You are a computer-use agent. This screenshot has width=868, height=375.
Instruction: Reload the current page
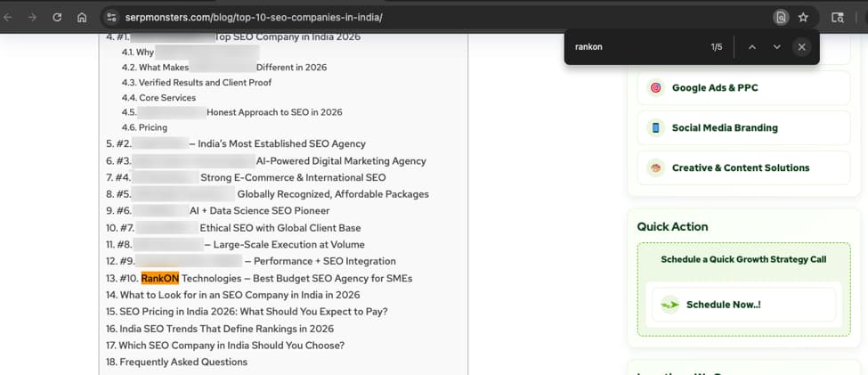coord(56,17)
